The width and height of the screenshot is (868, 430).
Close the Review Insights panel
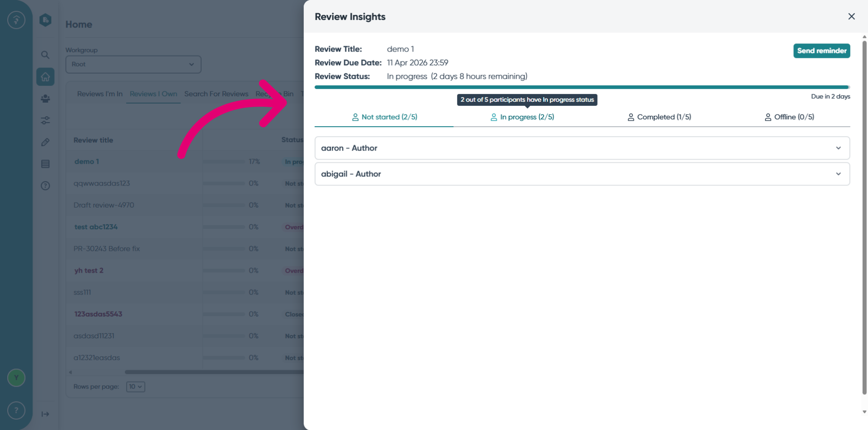[x=851, y=16]
